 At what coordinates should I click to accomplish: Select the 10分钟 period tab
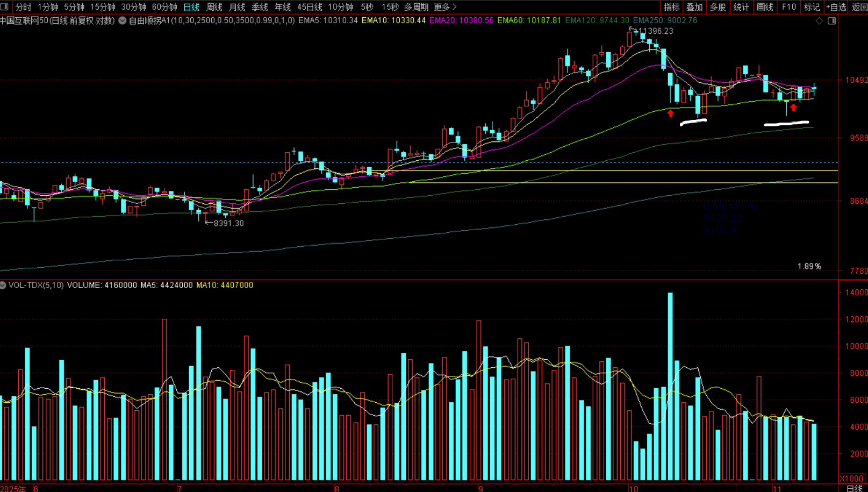point(341,7)
